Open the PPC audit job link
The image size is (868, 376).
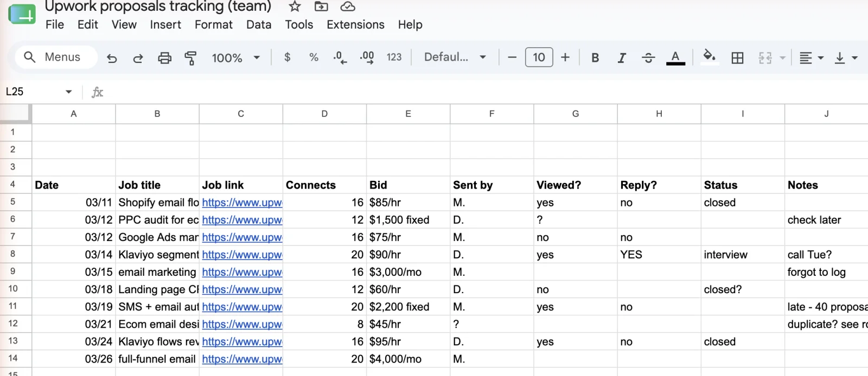pos(242,220)
